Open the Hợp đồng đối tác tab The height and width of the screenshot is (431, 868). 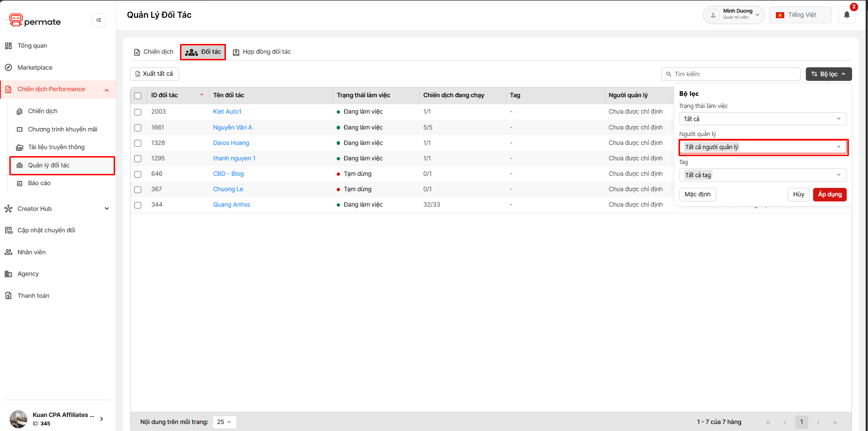pos(262,52)
